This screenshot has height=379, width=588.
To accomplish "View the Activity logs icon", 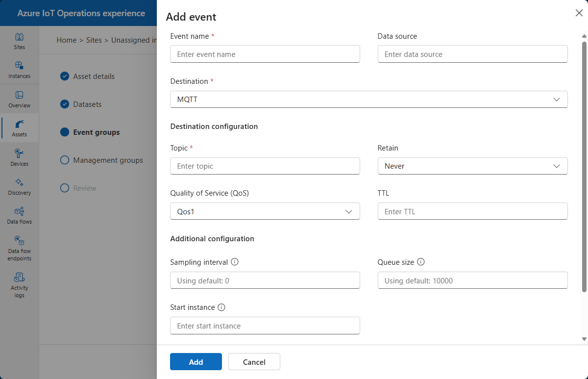I will click(20, 278).
